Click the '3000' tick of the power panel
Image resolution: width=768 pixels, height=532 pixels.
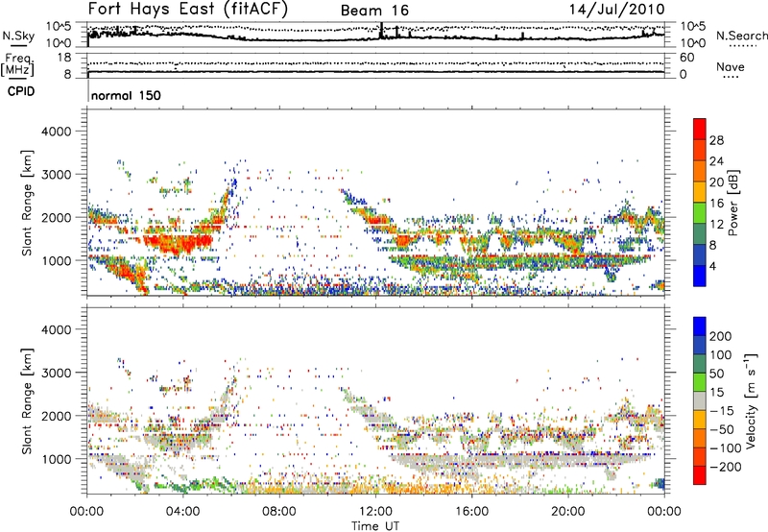pyautogui.click(x=56, y=175)
